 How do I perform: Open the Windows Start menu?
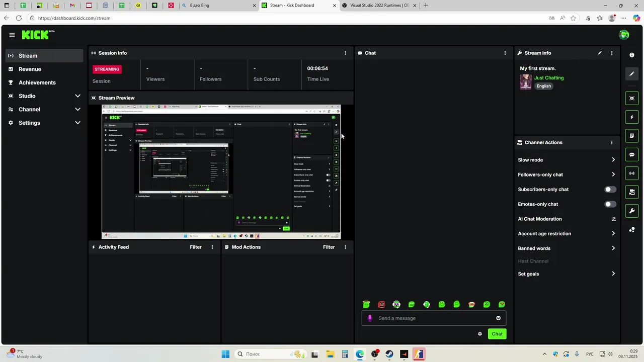click(x=225, y=354)
